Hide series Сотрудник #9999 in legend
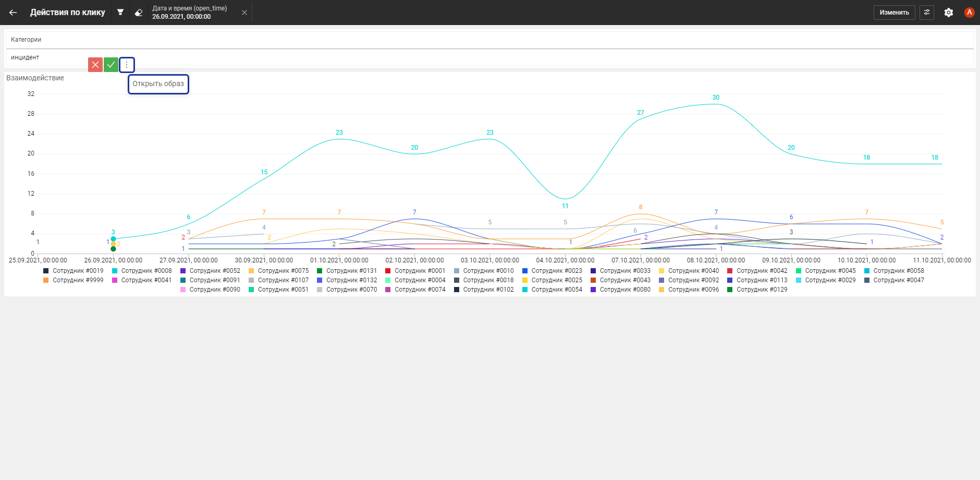 (x=73, y=280)
